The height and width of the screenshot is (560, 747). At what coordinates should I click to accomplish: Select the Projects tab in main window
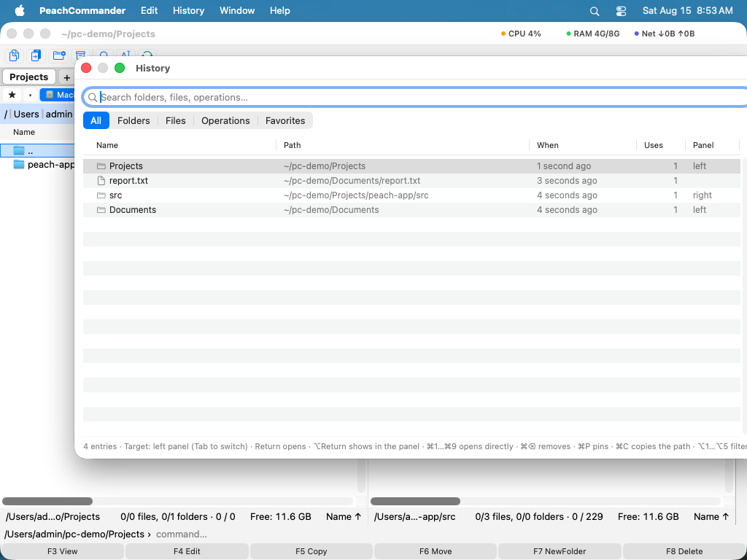tap(29, 77)
